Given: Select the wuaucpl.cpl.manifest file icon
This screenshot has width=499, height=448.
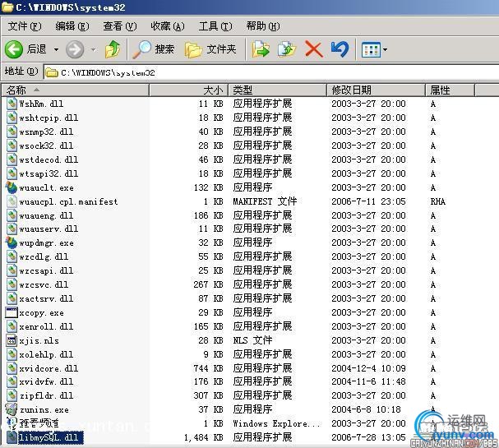Looking at the screenshot, I should coord(12,201).
